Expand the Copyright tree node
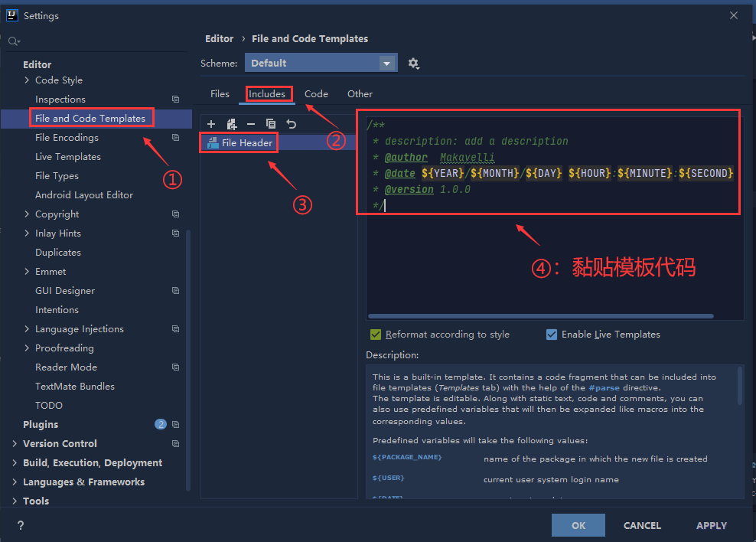Screen dimensions: 756x542 coord(27,214)
